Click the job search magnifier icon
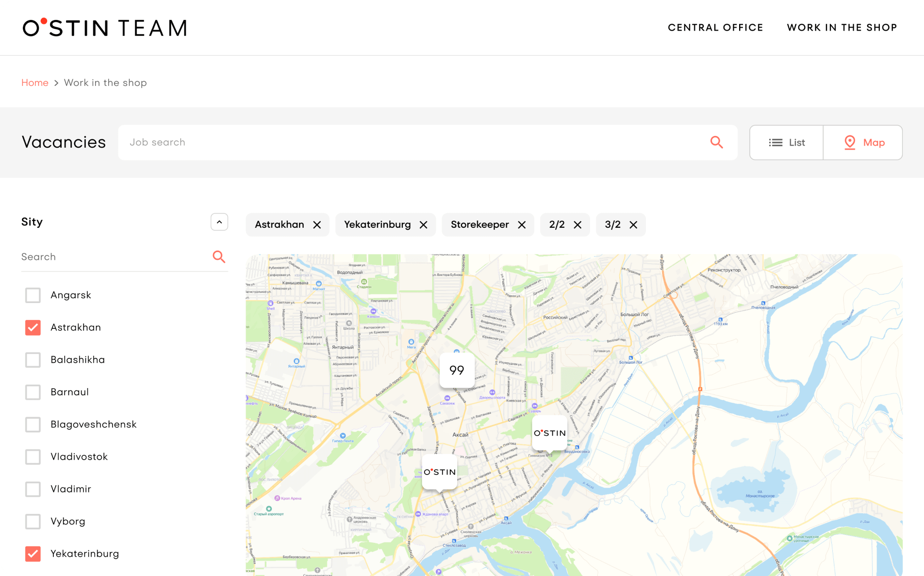 point(716,142)
